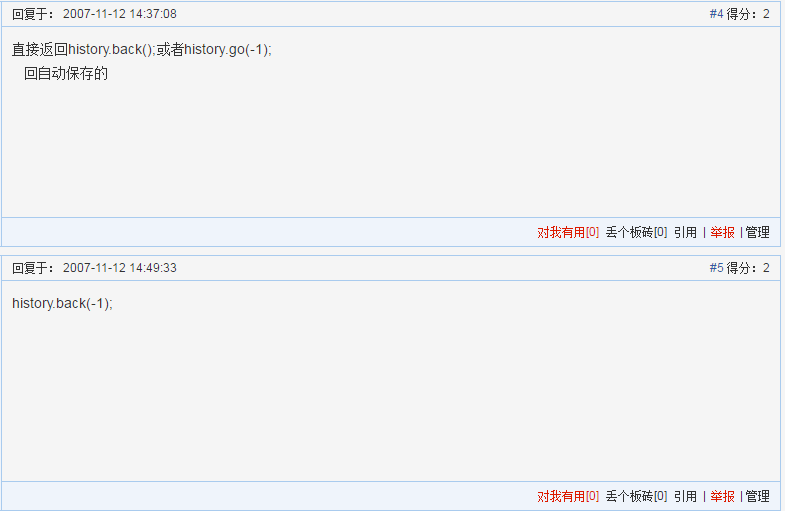
Task: Click the 回自动保存的 text line
Action: [66, 74]
